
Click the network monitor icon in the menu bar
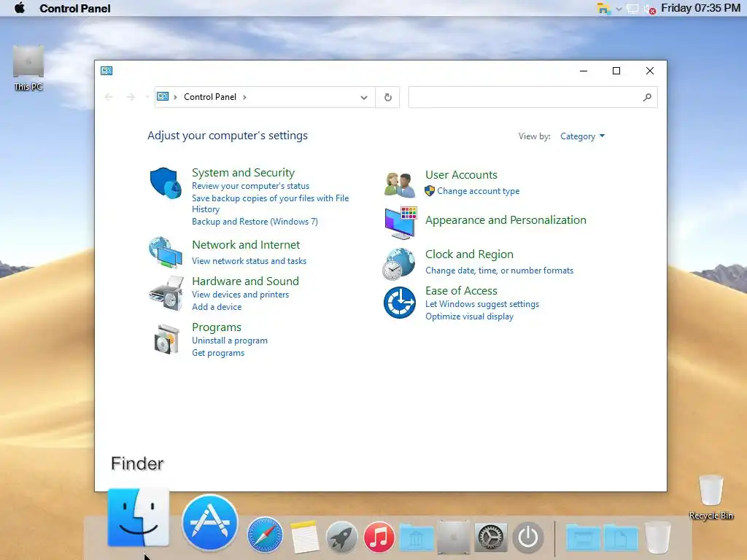coord(632,9)
